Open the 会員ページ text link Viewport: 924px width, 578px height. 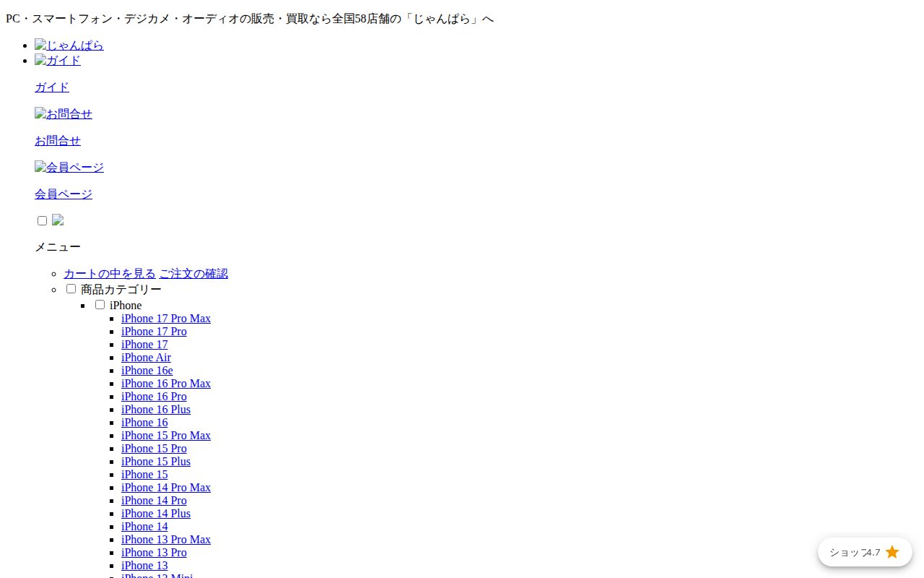point(64,194)
